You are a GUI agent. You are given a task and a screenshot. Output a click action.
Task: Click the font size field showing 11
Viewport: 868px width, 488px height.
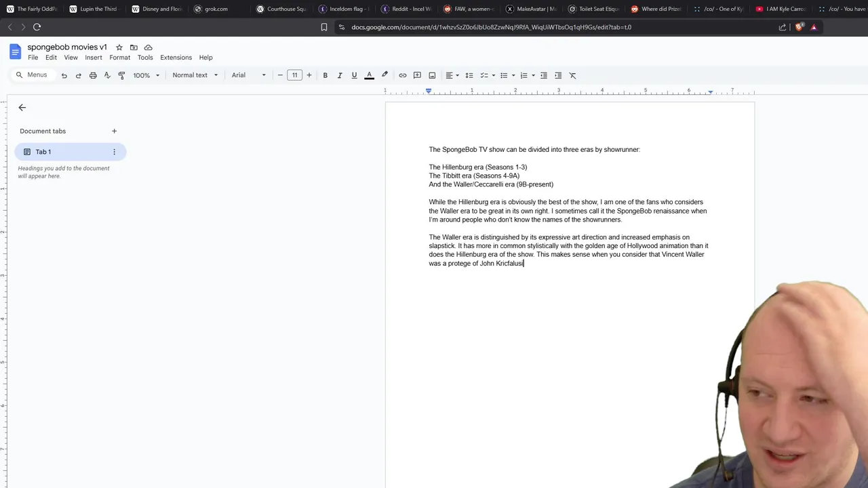294,75
